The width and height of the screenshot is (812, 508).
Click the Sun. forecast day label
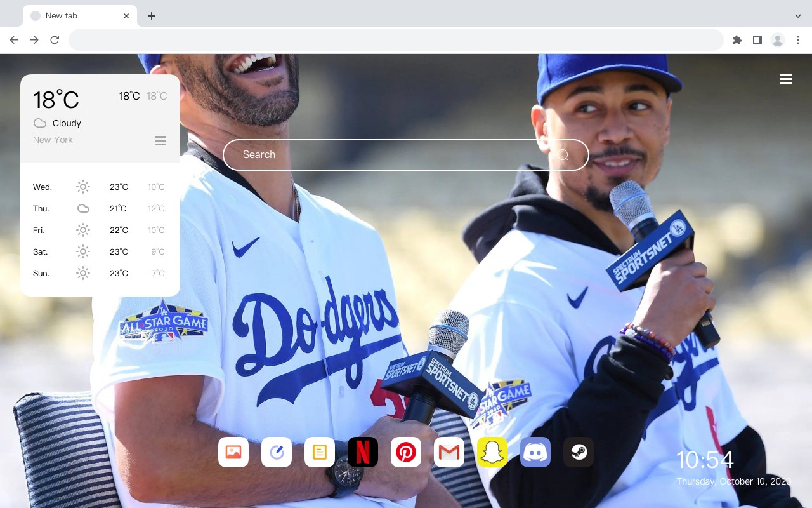41,273
